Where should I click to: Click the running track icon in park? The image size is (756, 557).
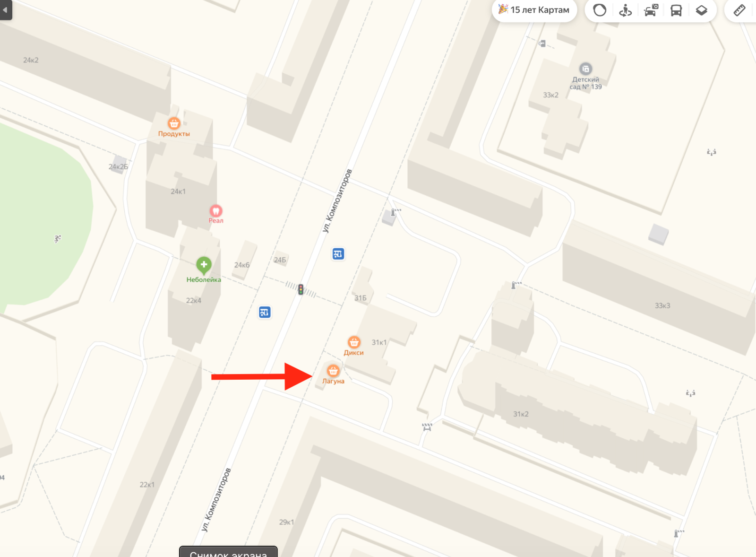tap(57, 239)
